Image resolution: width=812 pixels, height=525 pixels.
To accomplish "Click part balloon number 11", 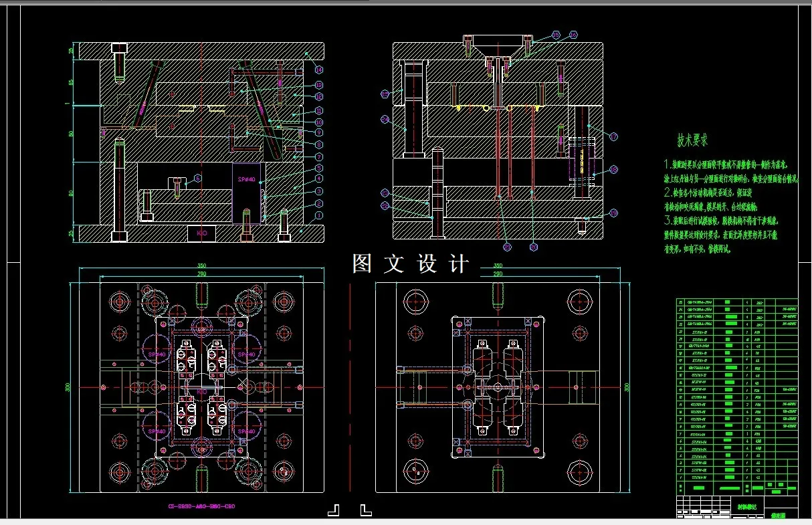I will (319, 110).
